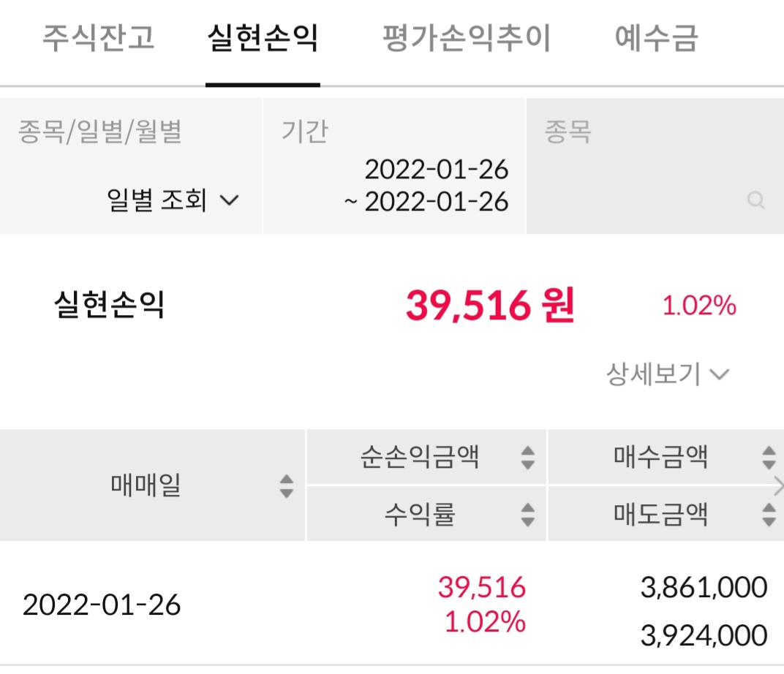Click the 종목 search magnifier icon
This screenshot has width=784, height=674.
coord(756,200)
